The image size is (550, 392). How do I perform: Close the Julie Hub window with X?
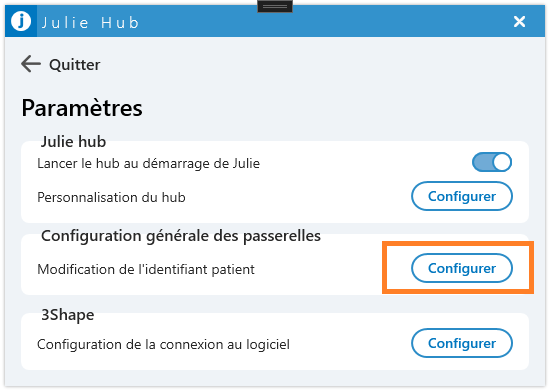[x=519, y=22]
